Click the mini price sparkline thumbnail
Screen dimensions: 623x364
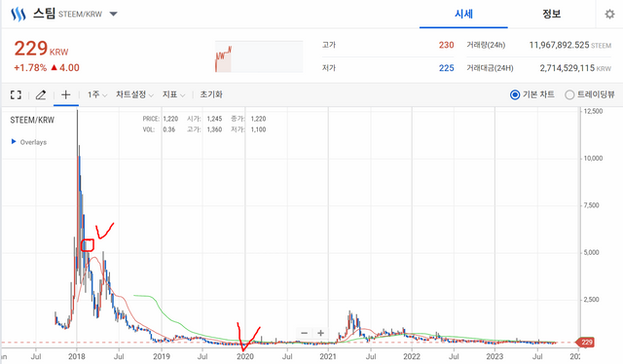pos(259,56)
